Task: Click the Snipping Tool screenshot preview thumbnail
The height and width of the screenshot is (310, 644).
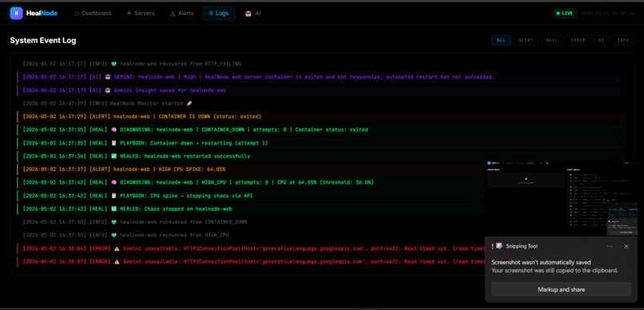Action: pyautogui.click(x=562, y=198)
